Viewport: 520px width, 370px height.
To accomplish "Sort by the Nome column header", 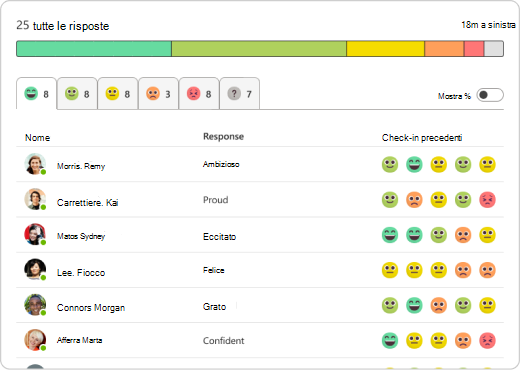I will click(37, 138).
